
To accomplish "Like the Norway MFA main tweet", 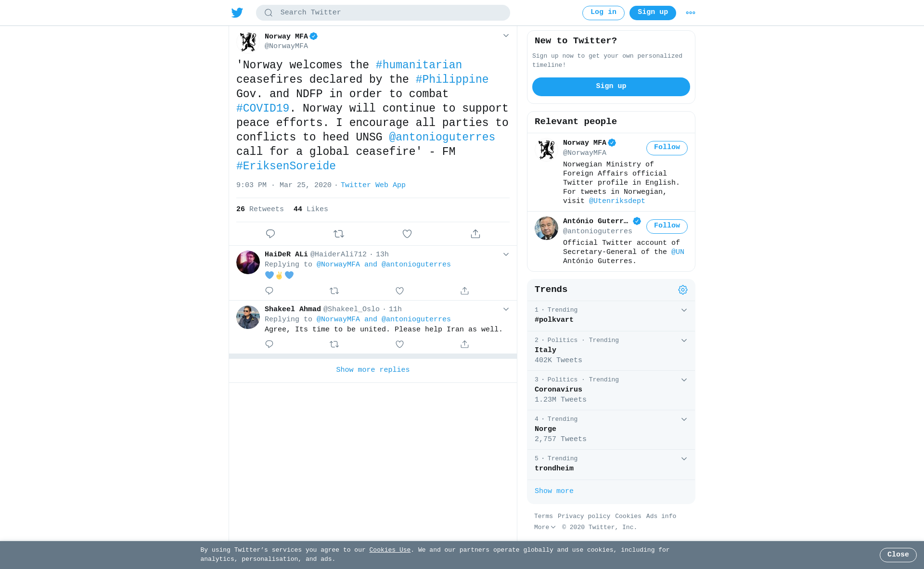I will [407, 234].
